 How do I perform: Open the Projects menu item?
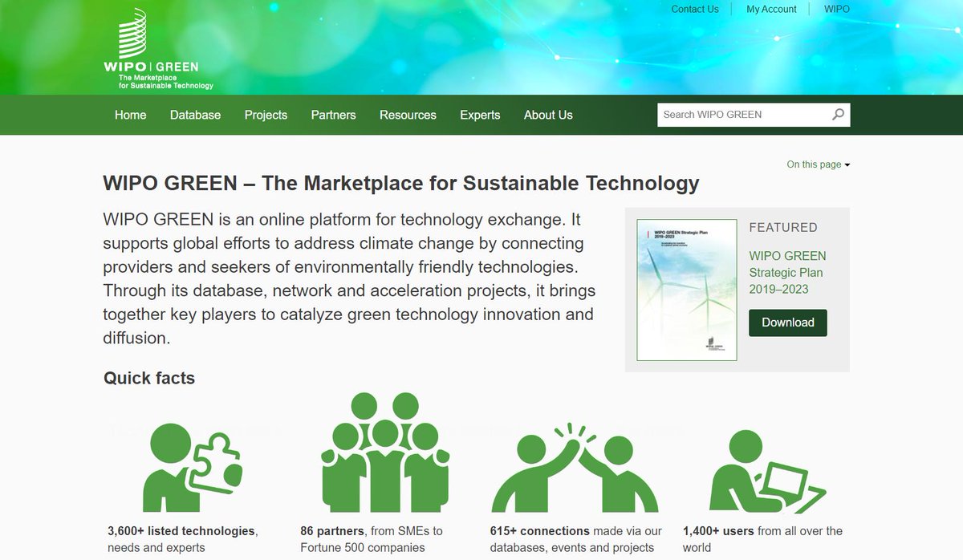266,115
